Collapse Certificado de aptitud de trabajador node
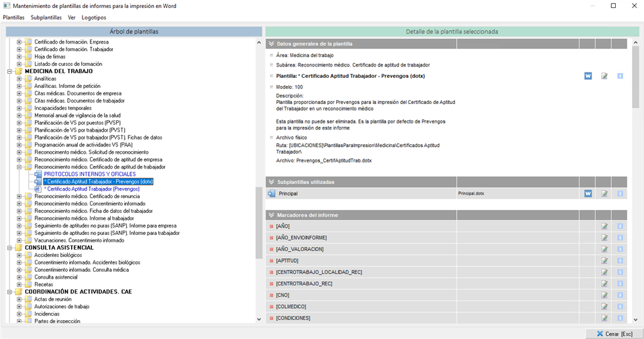 click(x=19, y=167)
